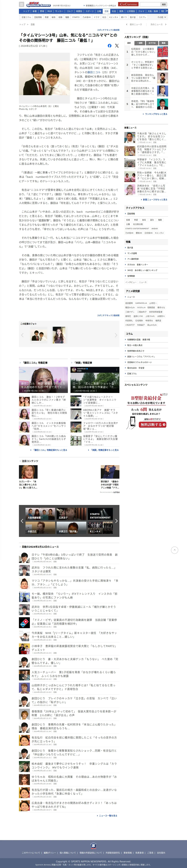
Task: Open the CoCorone banner
Action: (128, 4)
